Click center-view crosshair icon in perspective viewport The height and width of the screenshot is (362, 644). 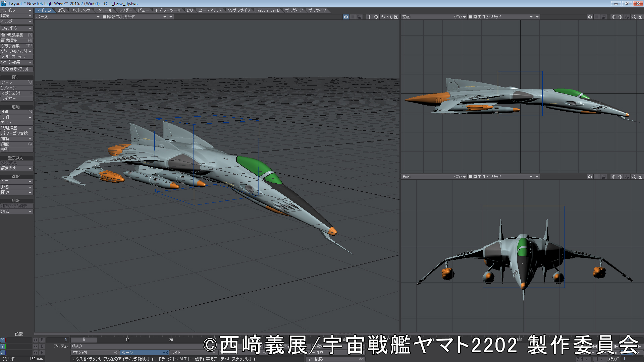pyautogui.click(x=369, y=17)
